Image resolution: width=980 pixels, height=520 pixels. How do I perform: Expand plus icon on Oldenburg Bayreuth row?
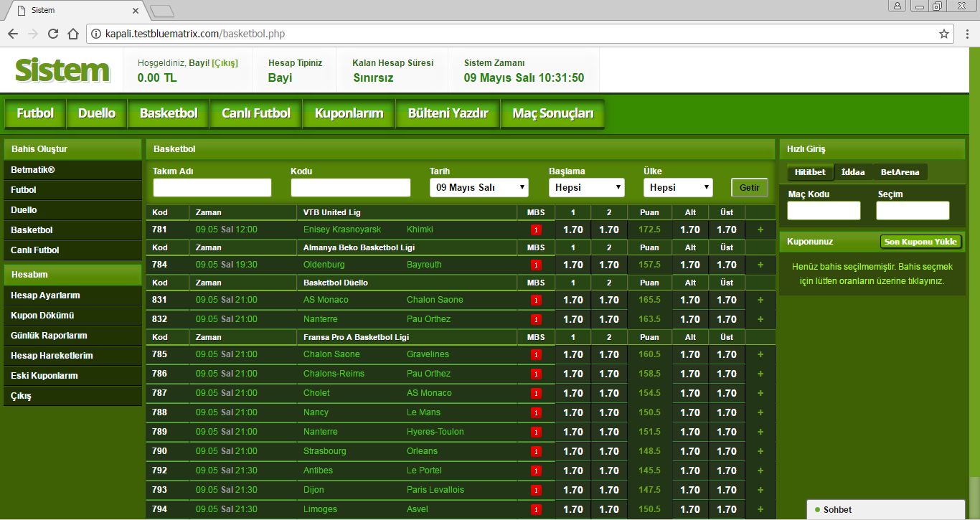pos(760,265)
